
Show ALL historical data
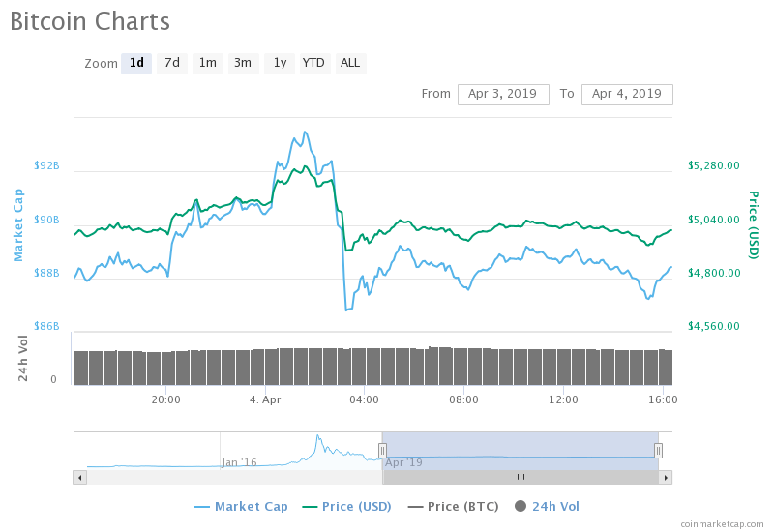350,63
